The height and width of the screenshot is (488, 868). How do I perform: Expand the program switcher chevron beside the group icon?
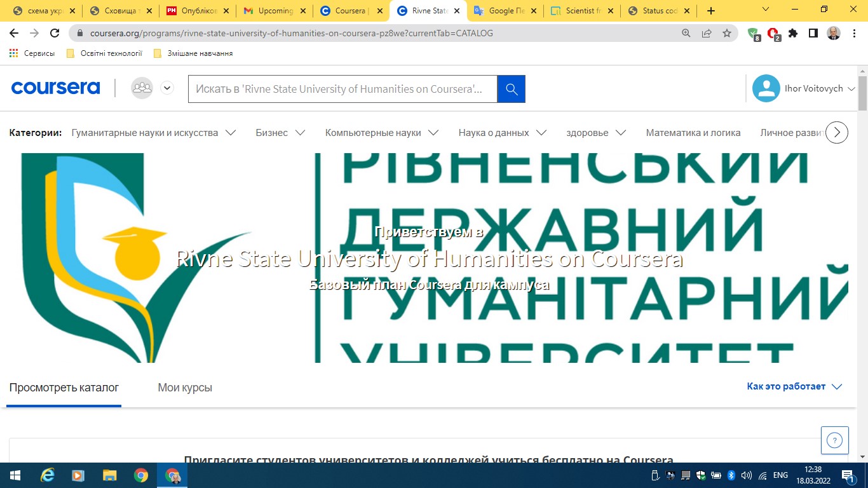point(167,88)
